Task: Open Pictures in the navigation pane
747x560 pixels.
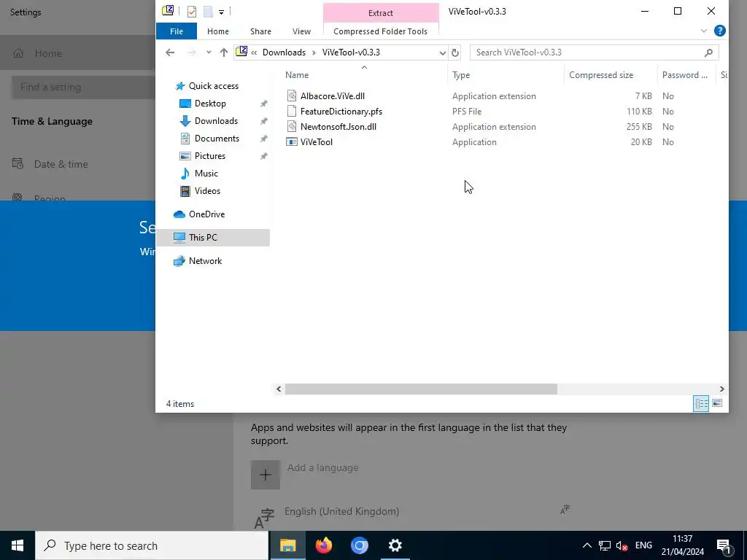Action: (x=209, y=156)
